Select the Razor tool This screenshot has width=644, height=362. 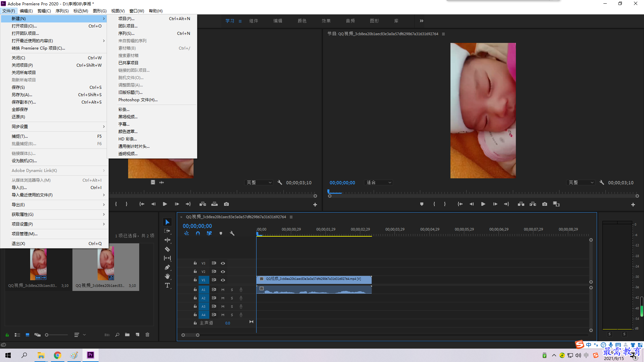[167, 249]
